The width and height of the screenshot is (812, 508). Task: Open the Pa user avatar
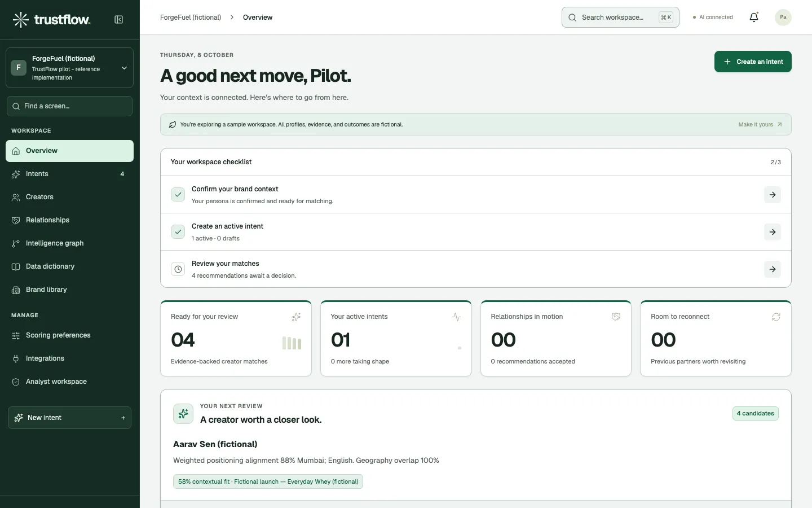783,17
